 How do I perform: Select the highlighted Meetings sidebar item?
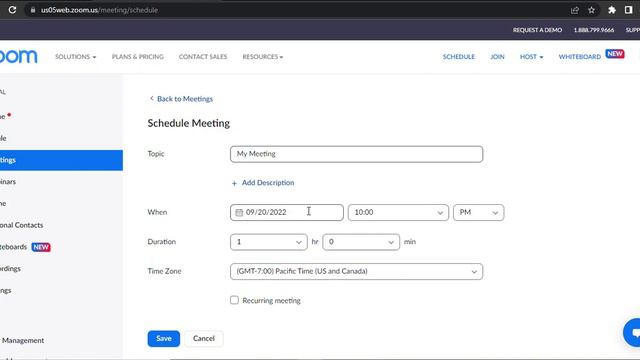(x=61, y=160)
